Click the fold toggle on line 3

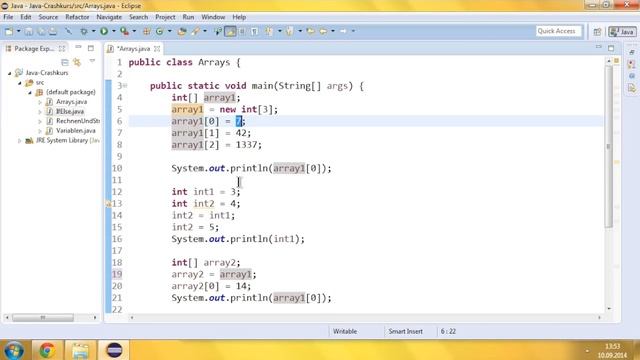click(x=125, y=86)
